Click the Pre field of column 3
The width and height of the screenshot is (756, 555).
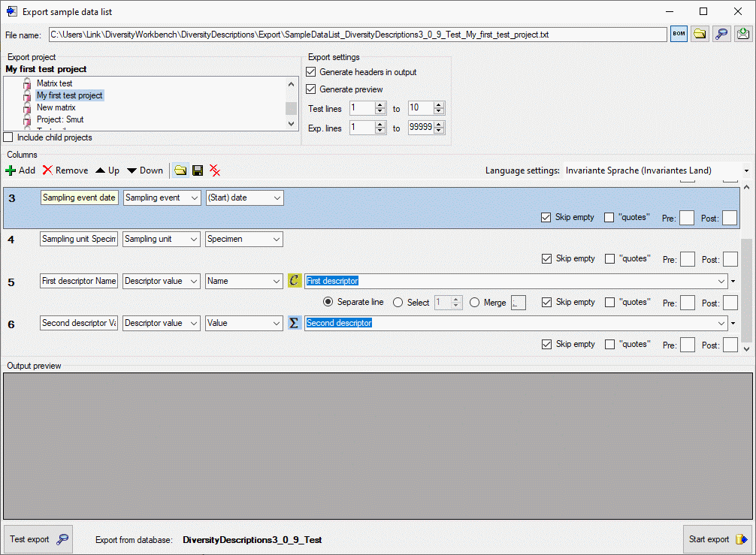tap(687, 218)
